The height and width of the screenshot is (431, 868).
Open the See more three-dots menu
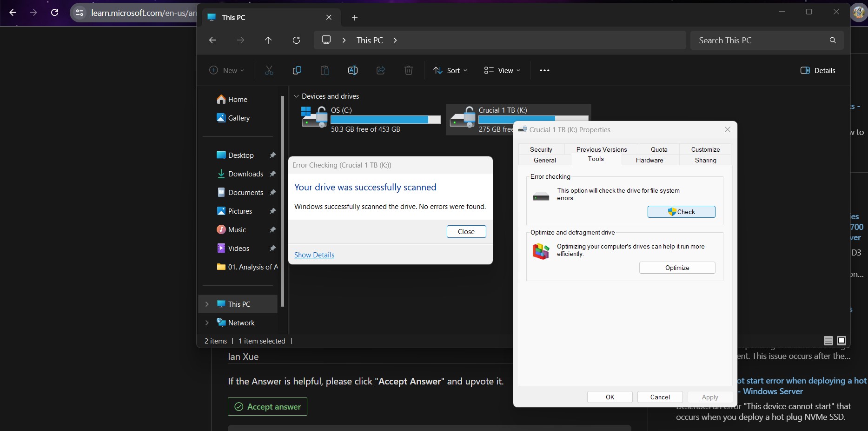click(x=544, y=70)
